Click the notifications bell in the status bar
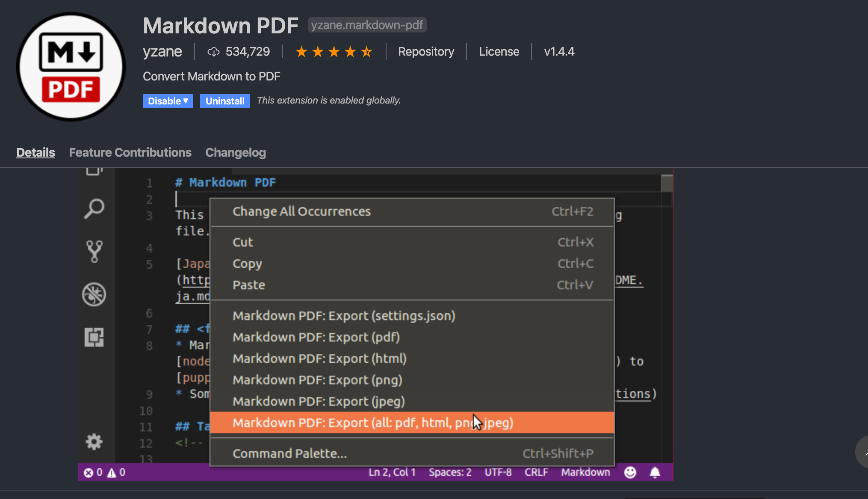The image size is (868, 499). click(x=655, y=472)
